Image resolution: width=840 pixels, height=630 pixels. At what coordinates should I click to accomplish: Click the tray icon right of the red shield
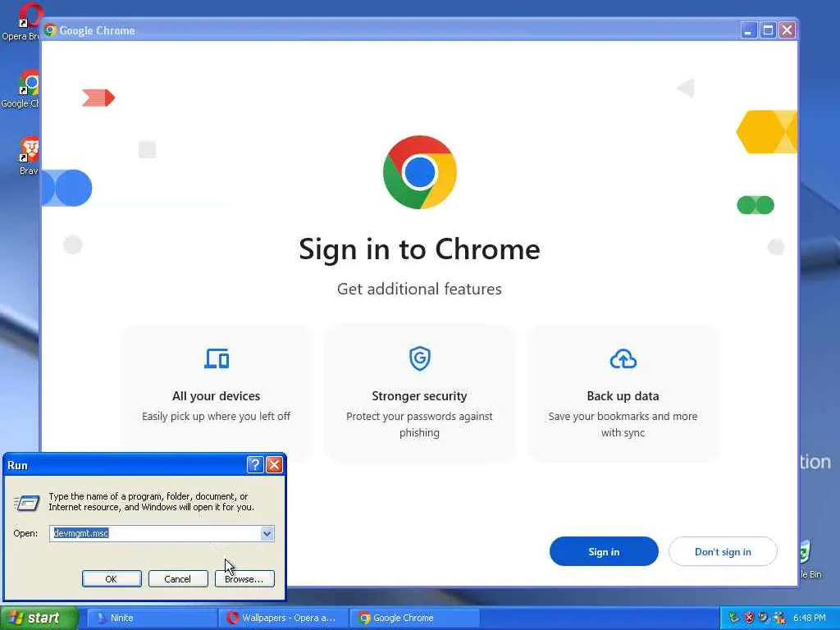tap(764, 618)
